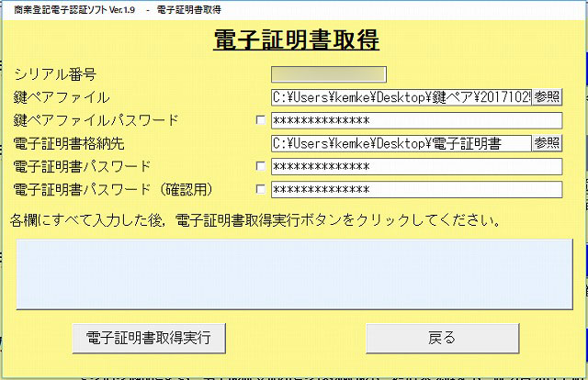Screen dimensions: 588x380
Task: Select the 電子証明書パスワード（確認用） entry field
Action: pyautogui.click(x=415, y=189)
